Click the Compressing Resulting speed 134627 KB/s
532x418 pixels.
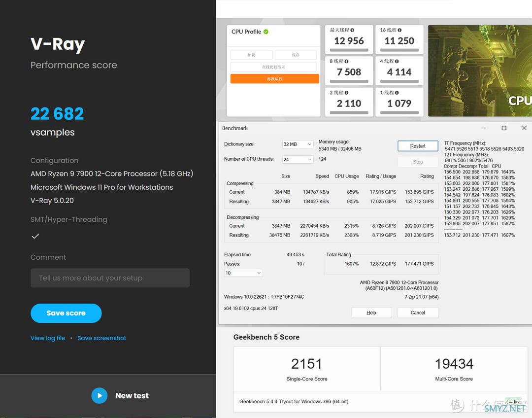tap(316, 202)
